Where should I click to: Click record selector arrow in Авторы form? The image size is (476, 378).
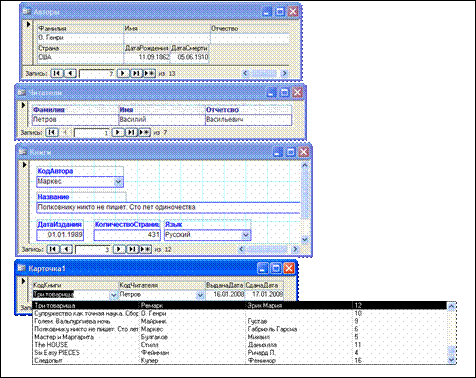[28, 24]
